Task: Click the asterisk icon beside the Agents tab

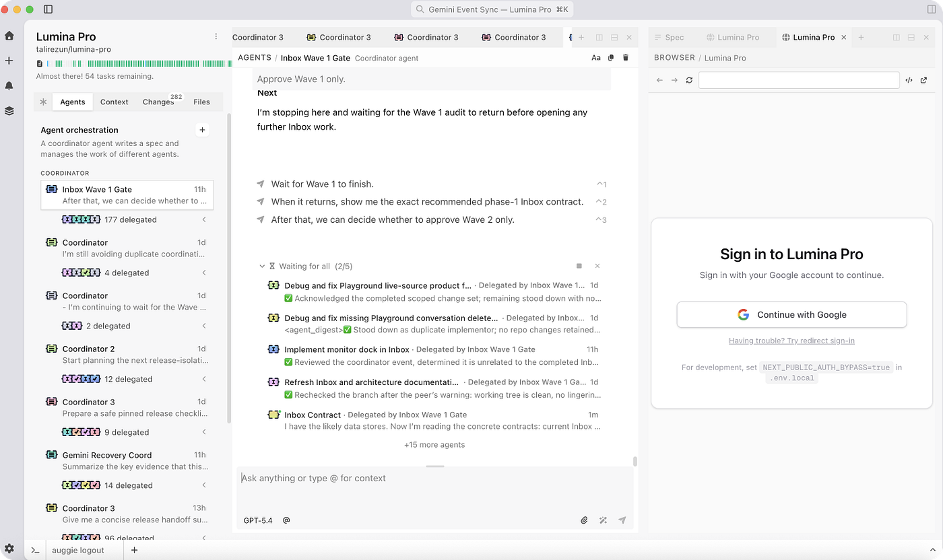Action: (43, 102)
